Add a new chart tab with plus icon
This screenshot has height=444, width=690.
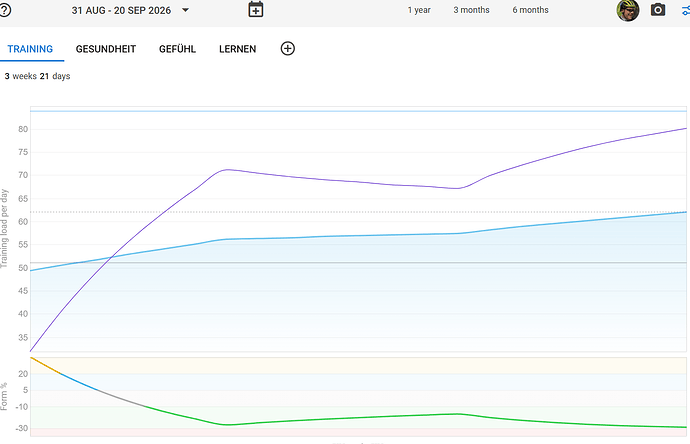click(x=287, y=48)
